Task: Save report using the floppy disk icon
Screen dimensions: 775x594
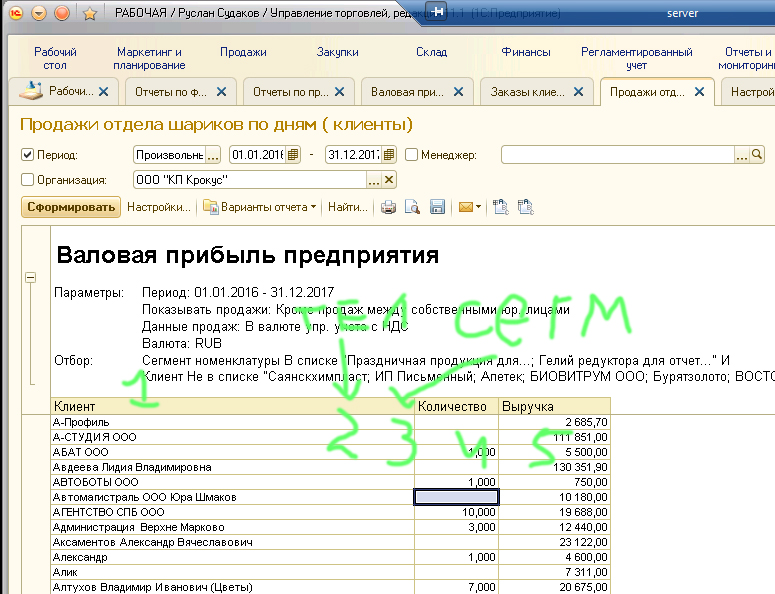Action: 437,208
